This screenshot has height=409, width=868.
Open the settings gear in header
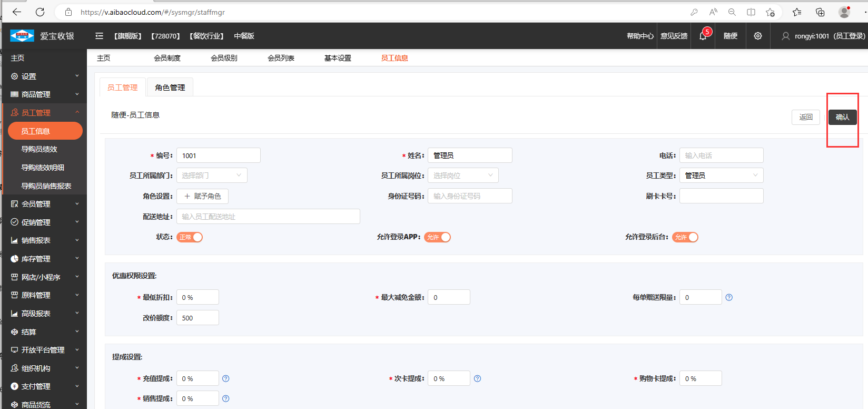click(x=757, y=36)
